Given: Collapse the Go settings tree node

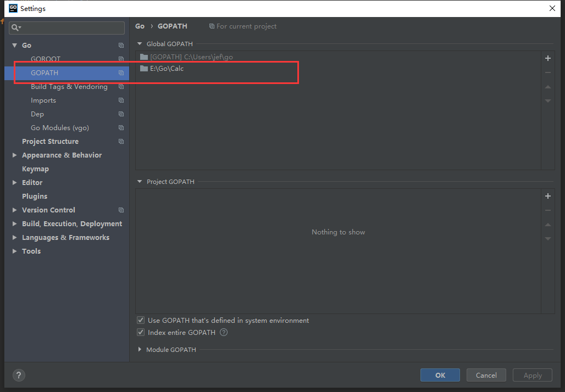Looking at the screenshot, I should pyautogui.click(x=14, y=46).
